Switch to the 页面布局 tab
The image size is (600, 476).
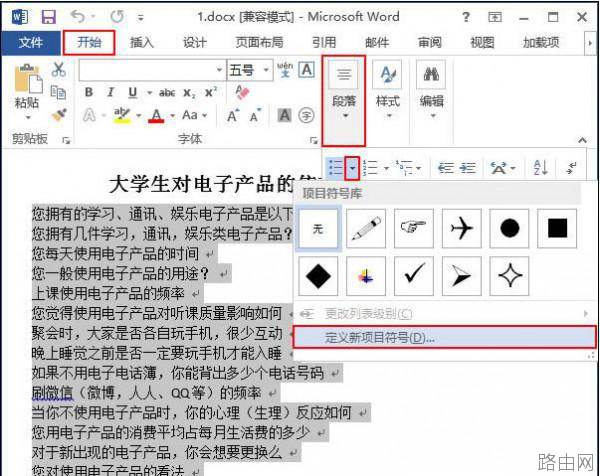pos(259,42)
